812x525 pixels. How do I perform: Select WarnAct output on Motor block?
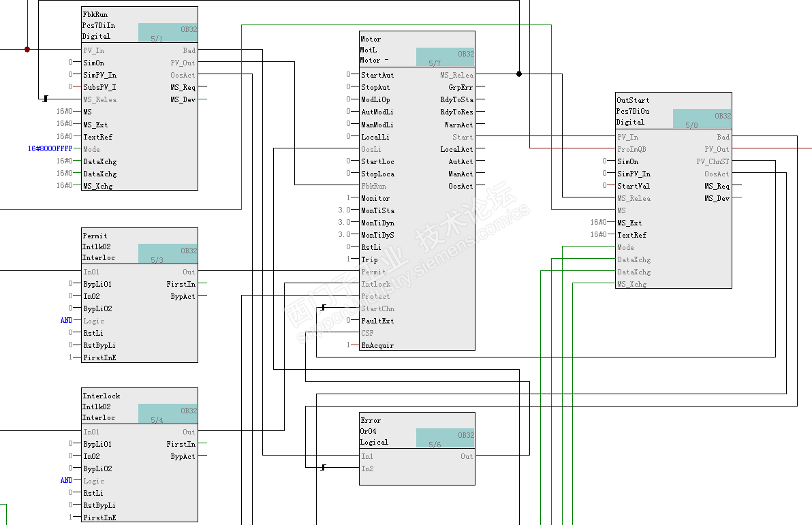coord(459,124)
